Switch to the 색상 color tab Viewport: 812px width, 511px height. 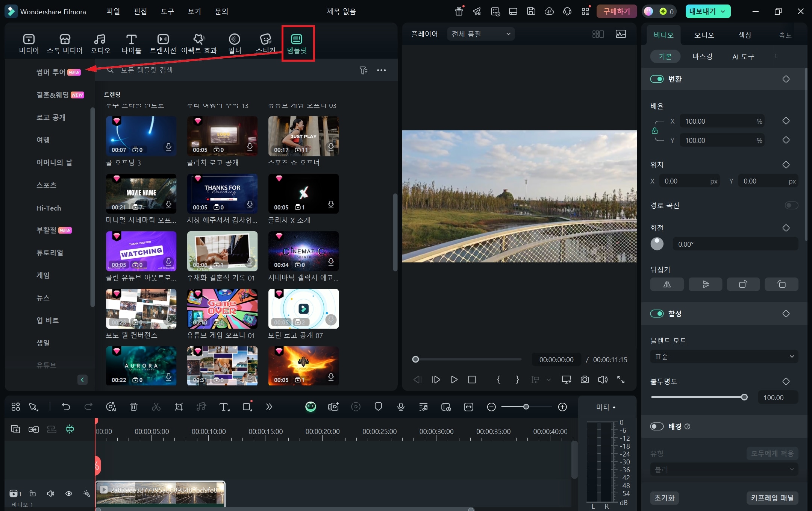coord(745,35)
